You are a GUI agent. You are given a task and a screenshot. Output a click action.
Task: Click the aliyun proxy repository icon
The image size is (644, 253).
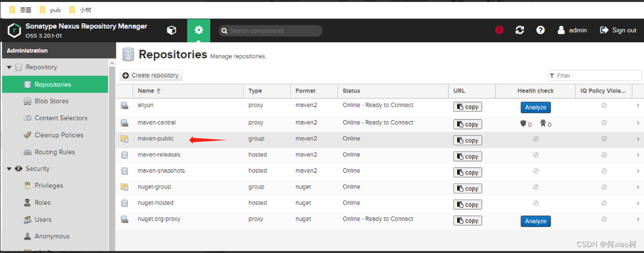tap(125, 105)
